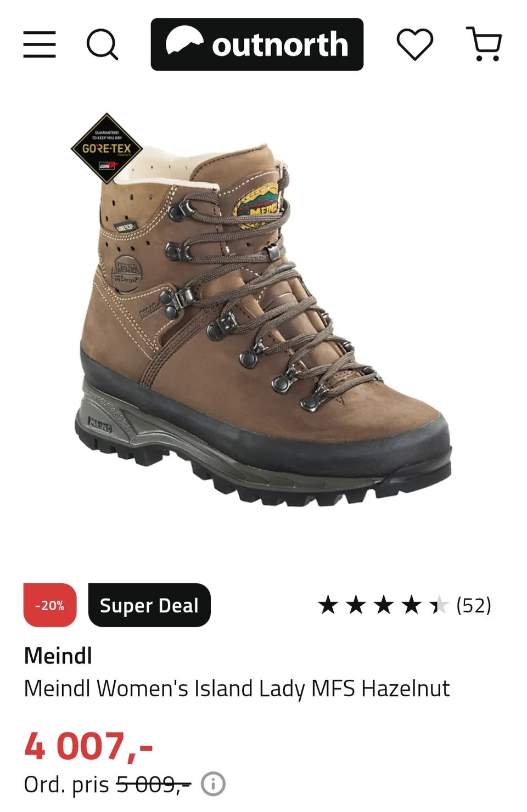Click the half-filled fifth rating star
Image resolution: width=527 pixels, height=812 pixels.
coord(439,605)
